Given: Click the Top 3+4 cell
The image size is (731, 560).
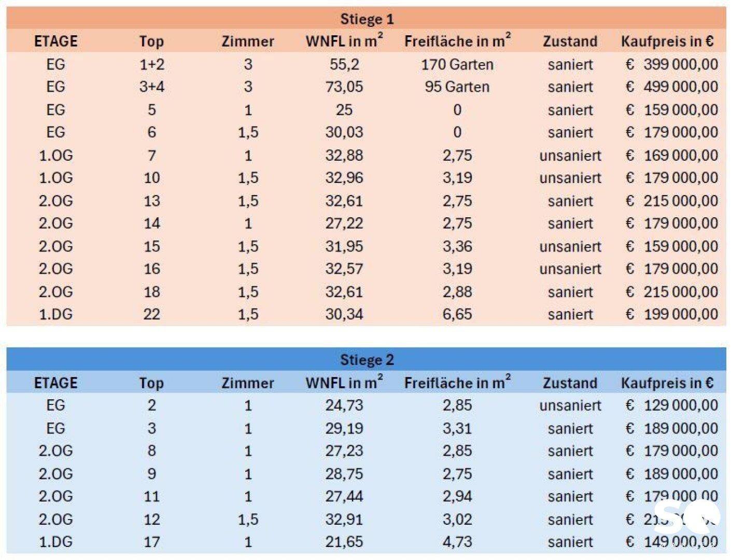Looking at the screenshot, I should pos(151,87).
